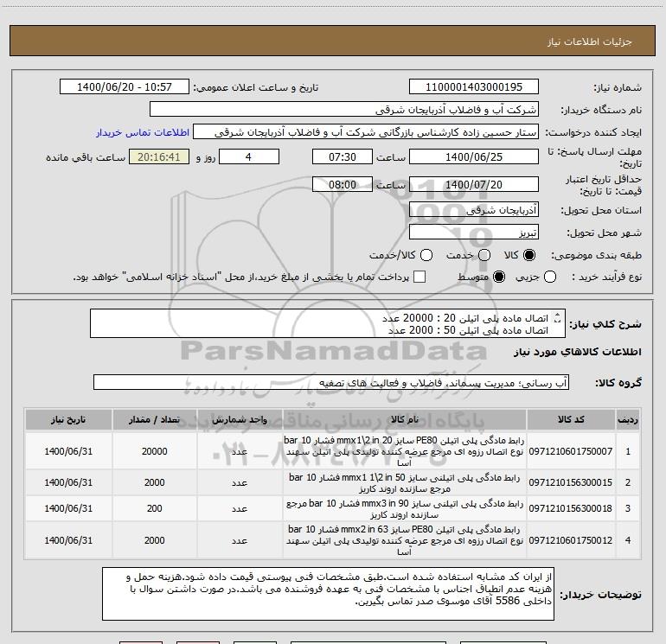Click the general need description text box
Image resolution: width=666 pixels, height=644 pixels.
[x=328, y=323]
